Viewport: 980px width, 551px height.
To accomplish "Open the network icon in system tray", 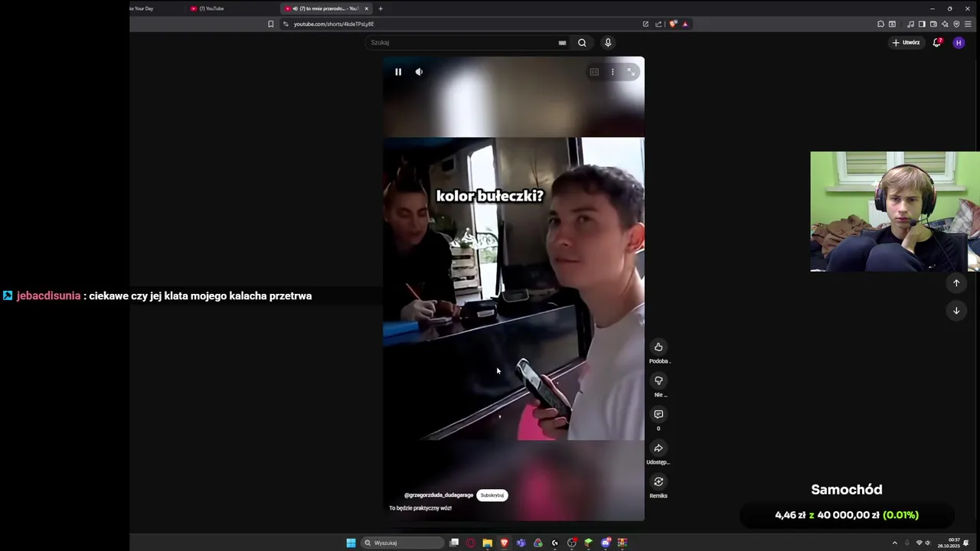I will pos(920,543).
